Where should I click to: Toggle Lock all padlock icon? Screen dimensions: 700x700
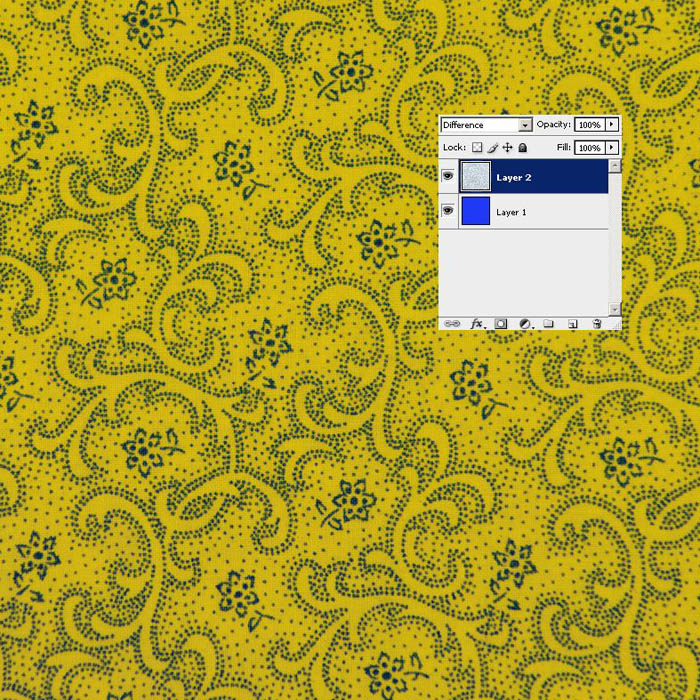[x=522, y=147]
